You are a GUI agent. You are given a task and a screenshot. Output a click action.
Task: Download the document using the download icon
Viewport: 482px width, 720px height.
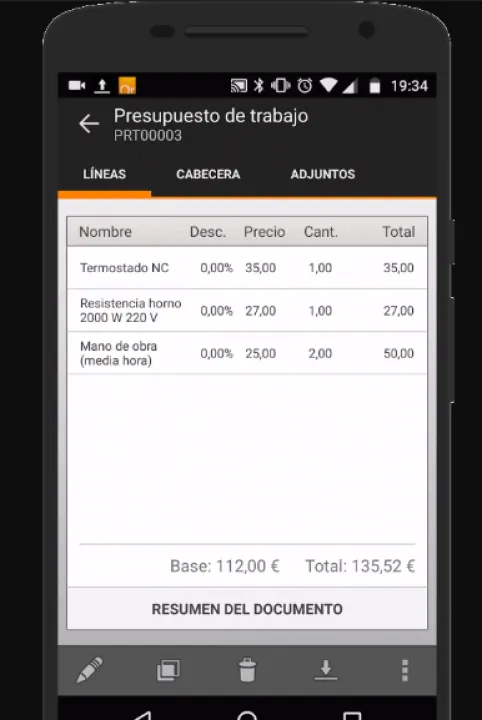326,670
